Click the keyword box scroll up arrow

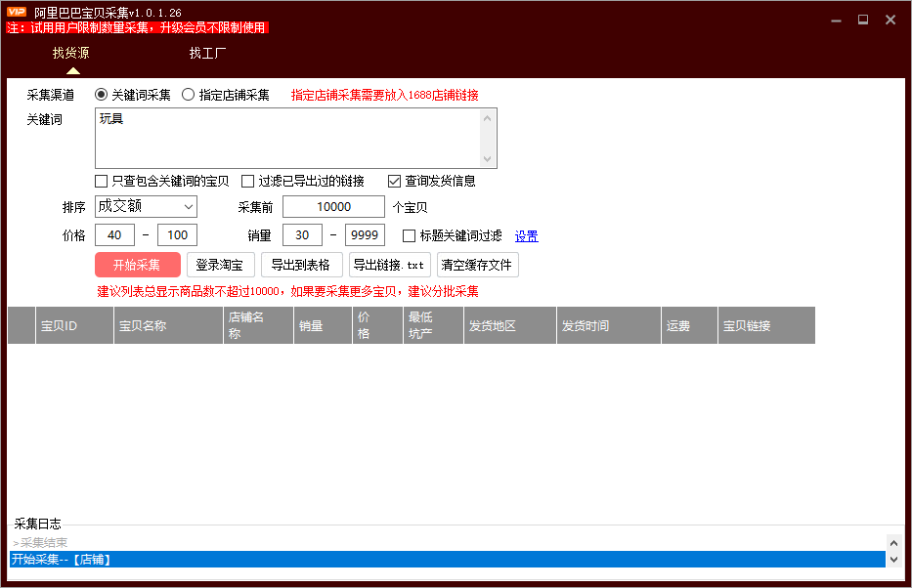coord(488,118)
